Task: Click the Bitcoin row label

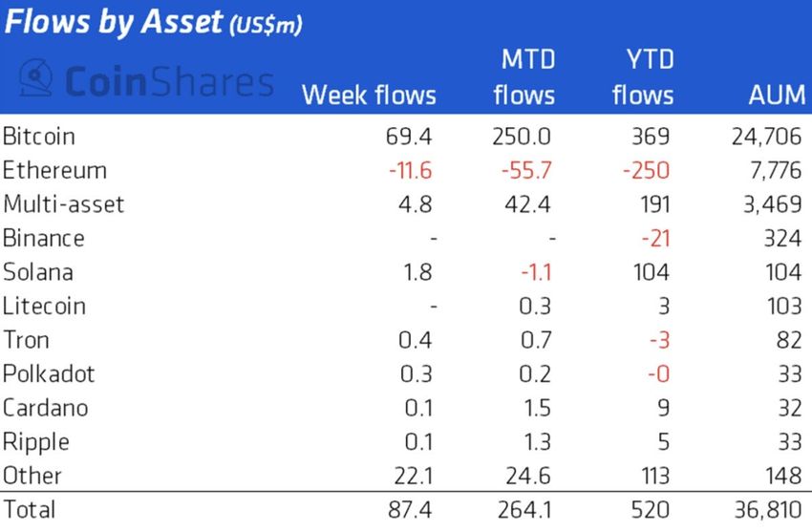Action: pos(40,136)
